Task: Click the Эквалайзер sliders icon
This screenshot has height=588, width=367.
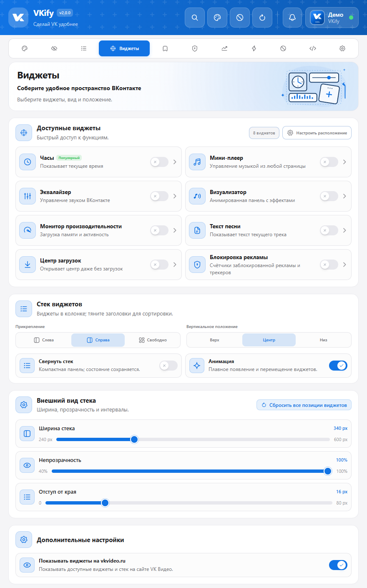Action: (28, 196)
